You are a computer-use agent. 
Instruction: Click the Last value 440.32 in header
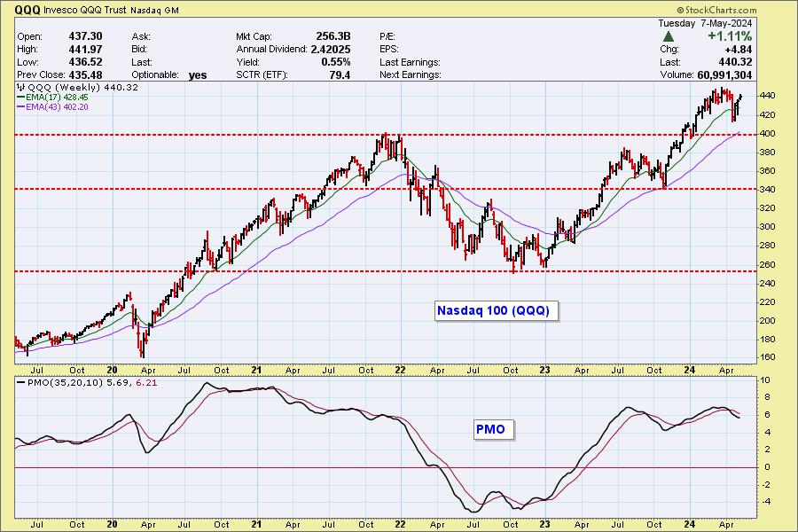coord(735,62)
